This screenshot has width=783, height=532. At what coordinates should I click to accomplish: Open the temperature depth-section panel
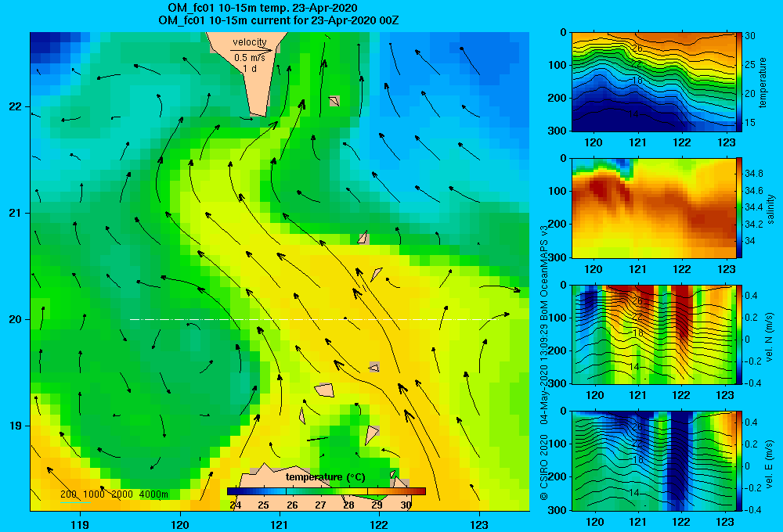tap(654, 82)
